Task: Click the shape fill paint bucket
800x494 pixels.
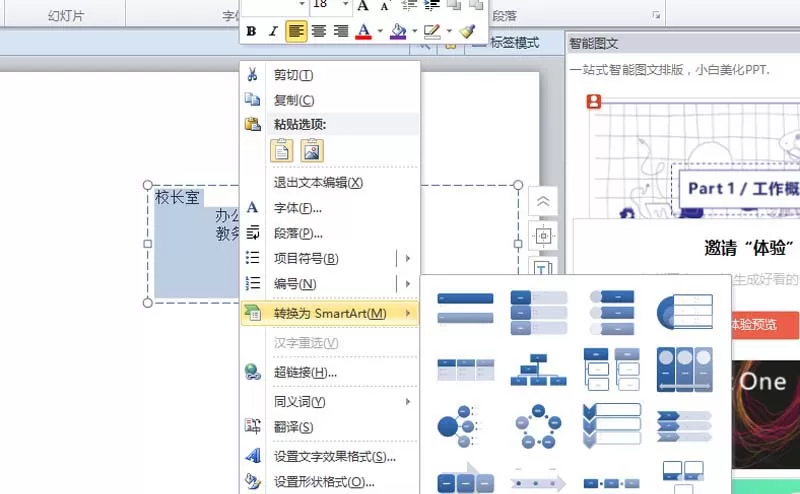Action: (398, 31)
